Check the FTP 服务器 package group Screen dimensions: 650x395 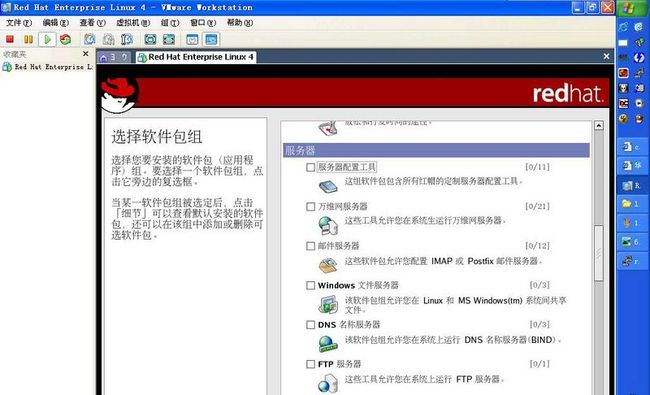tap(310, 364)
